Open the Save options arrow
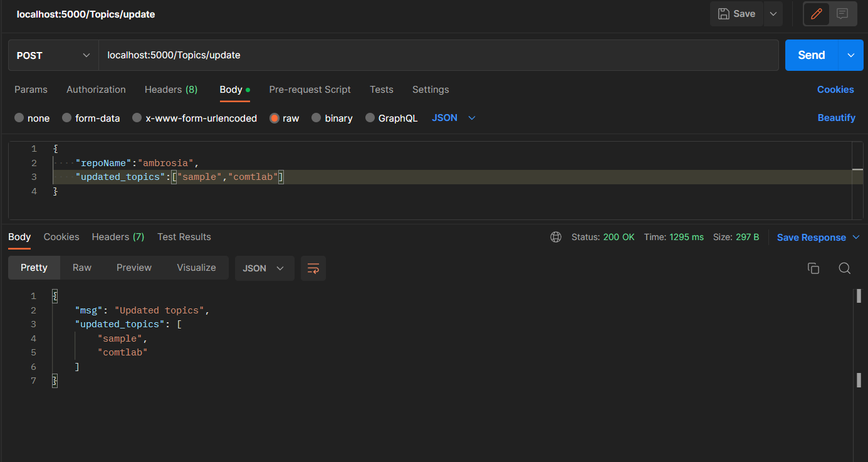Viewport: 868px width, 462px height. click(x=773, y=14)
